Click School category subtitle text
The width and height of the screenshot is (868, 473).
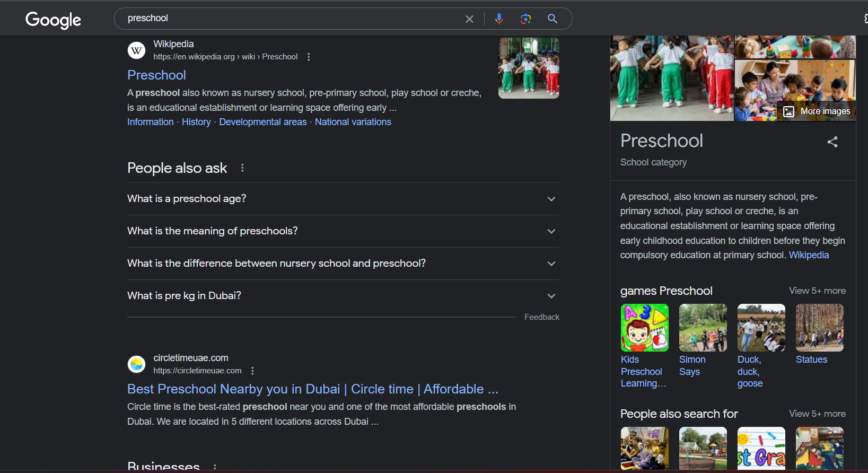pyautogui.click(x=653, y=162)
